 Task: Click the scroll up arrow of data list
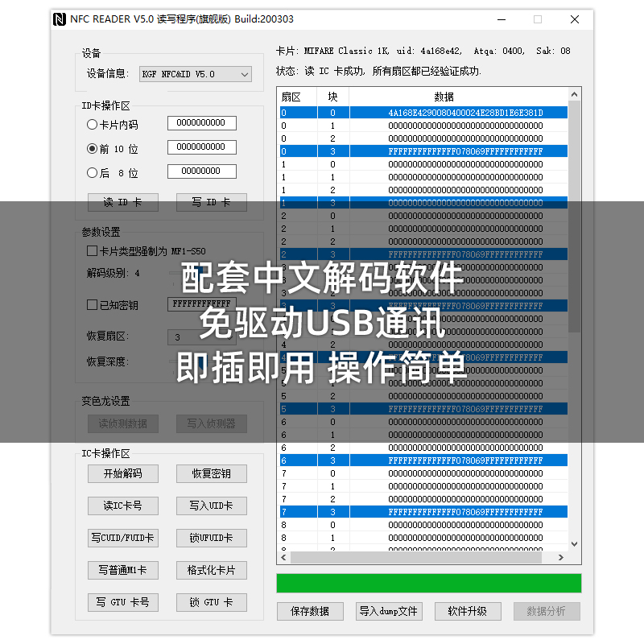[575, 94]
